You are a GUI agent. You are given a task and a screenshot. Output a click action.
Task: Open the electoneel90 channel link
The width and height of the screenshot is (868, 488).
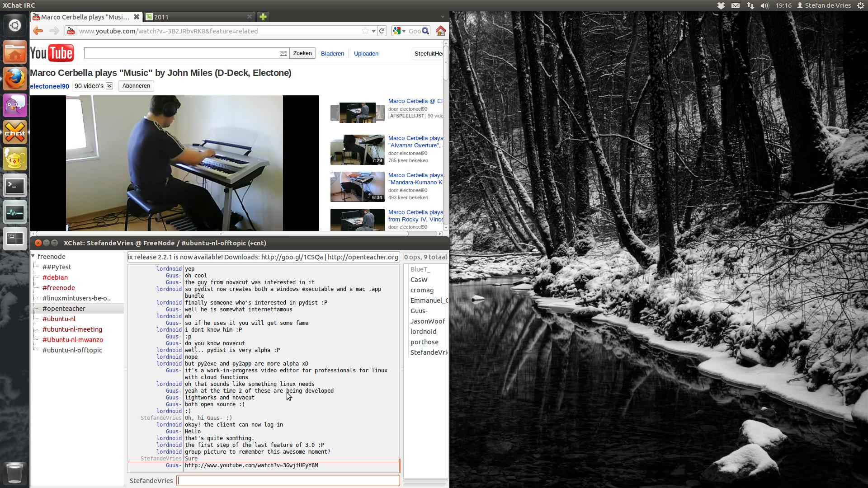click(49, 86)
